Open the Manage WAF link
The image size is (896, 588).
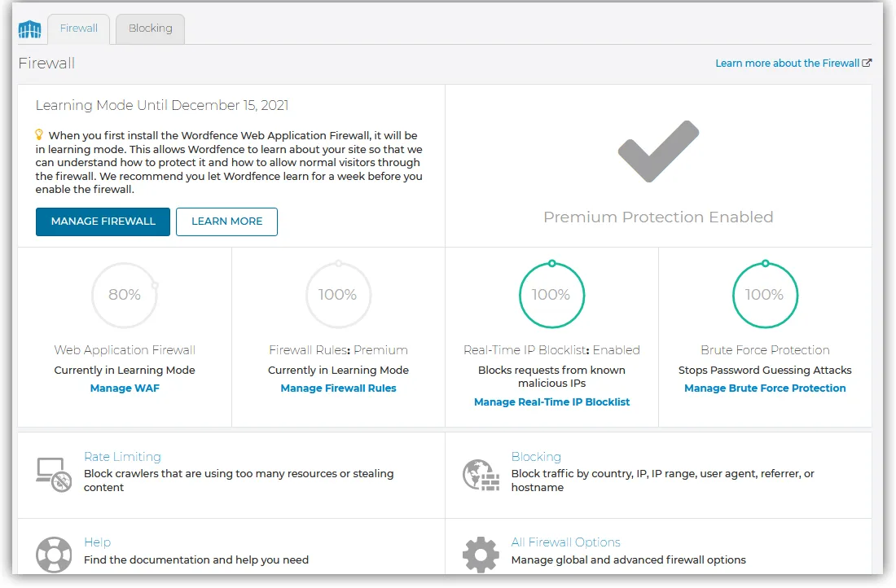click(125, 388)
